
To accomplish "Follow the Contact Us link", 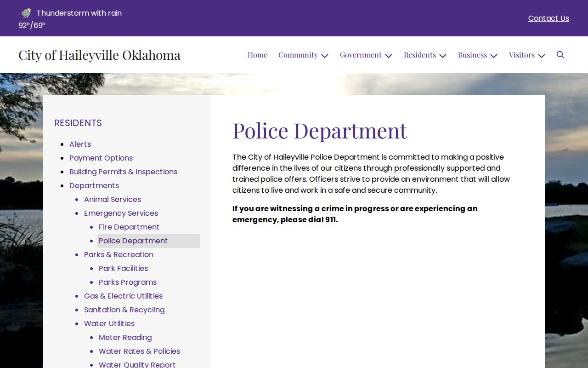I will coord(548,18).
